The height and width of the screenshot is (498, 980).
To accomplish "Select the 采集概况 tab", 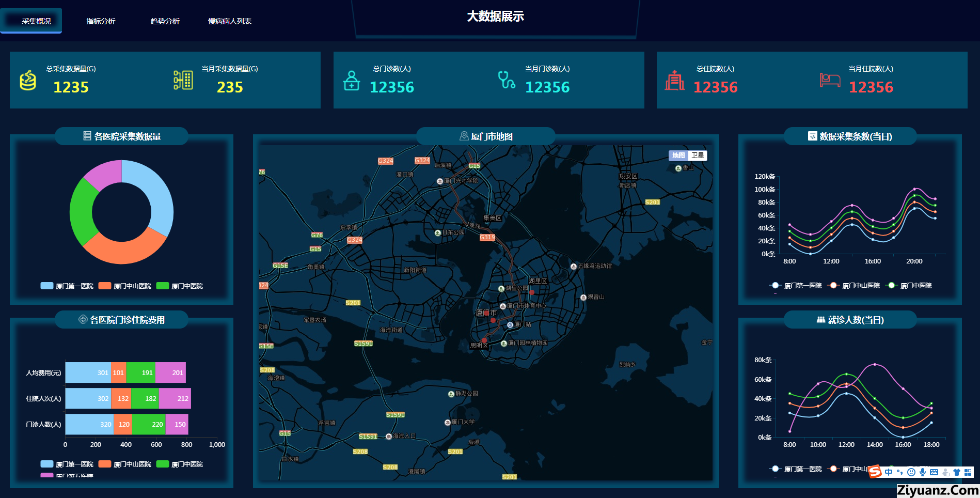I will (x=36, y=21).
